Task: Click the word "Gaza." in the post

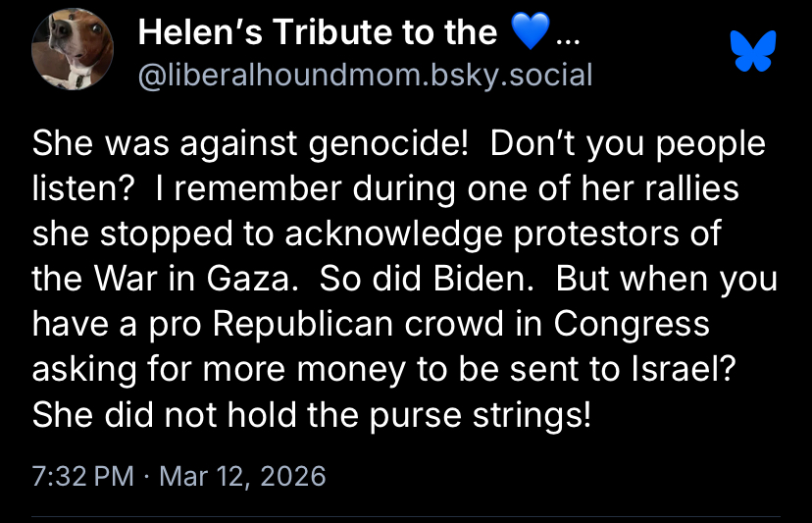Action: point(254,280)
